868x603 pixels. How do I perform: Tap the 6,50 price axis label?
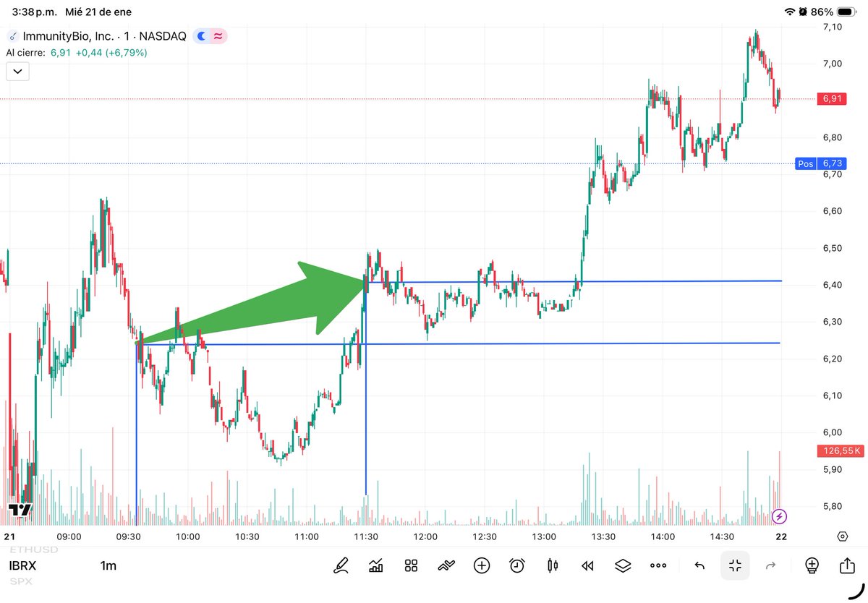[832, 248]
